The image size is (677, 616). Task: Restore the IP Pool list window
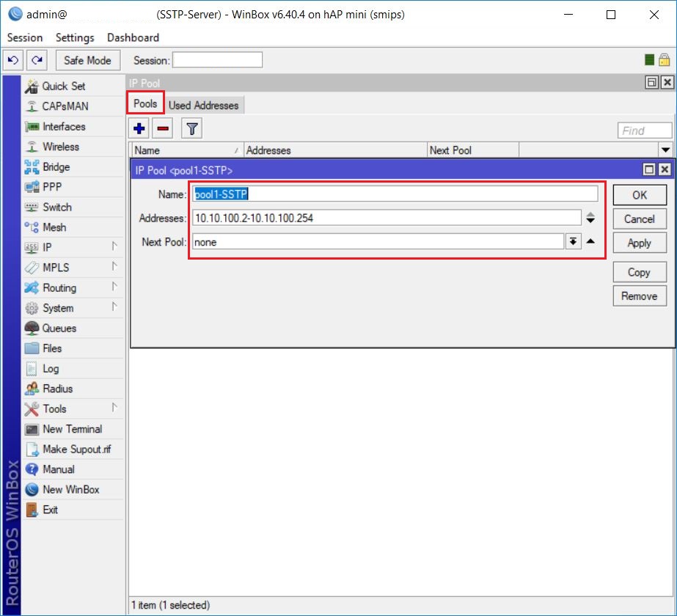click(x=652, y=82)
